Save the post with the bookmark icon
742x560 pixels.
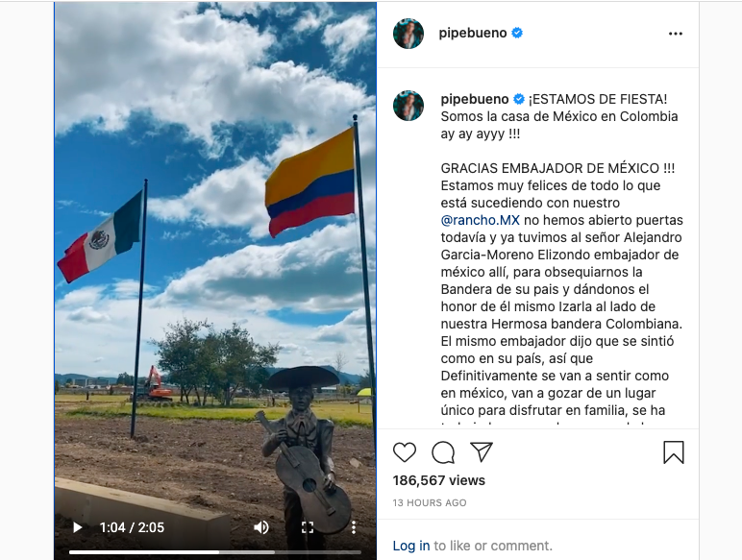tap(674, 452)
